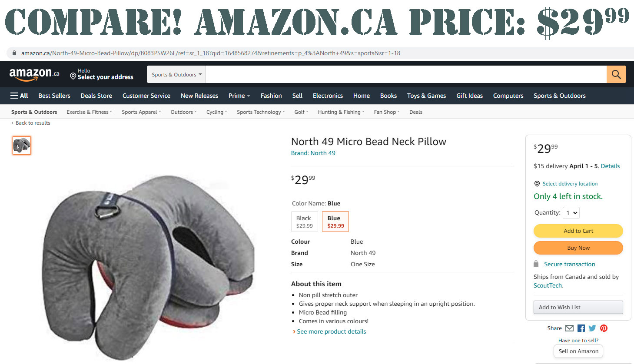This screenshot has height=364, width=634.
Task: Open the Quantity dropdown
Action: pos(571,212)
